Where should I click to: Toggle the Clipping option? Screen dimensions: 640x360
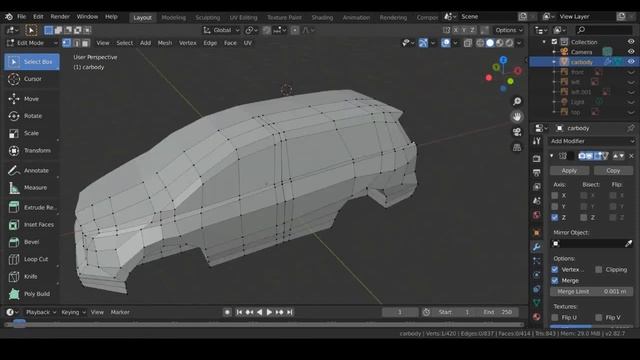(598, 269)
